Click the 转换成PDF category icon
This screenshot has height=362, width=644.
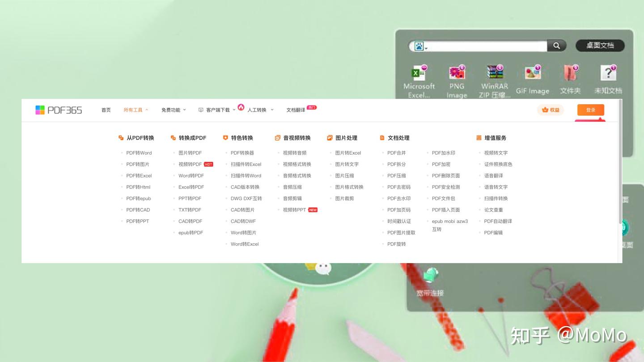(x=173, y=138)
